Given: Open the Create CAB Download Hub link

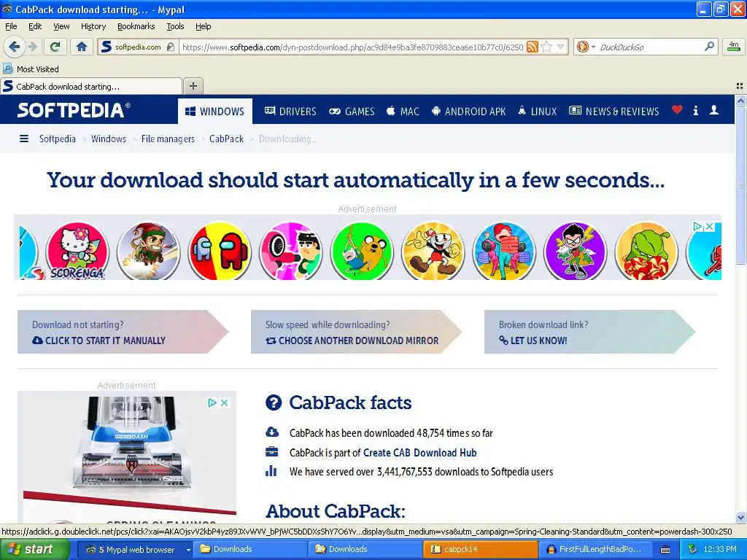Looking at the screenshot, I should tap(419, 452).
